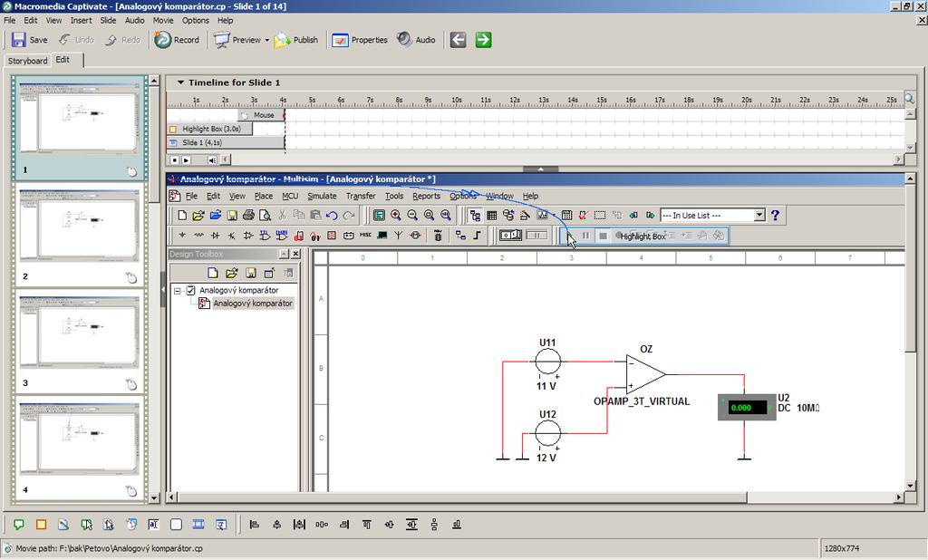Click the greyed Redo button in Captivate
The height and width of the screenshot is (560, 928).
(x=123, y=40)
